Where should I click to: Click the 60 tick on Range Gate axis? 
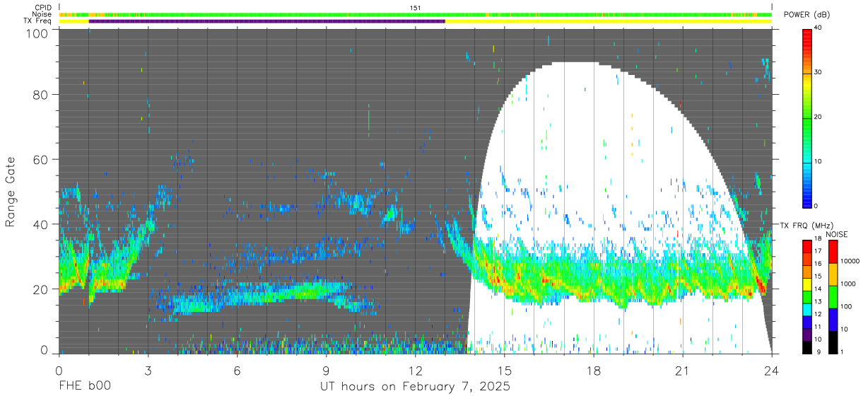40,160
